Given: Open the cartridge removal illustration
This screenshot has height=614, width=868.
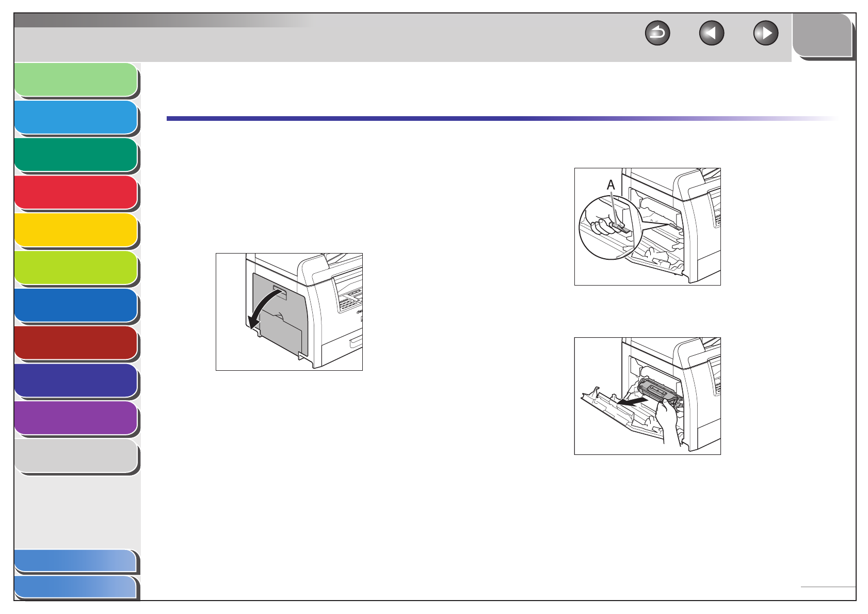Looking at the screenshot, I should click(x=648, y=396).
